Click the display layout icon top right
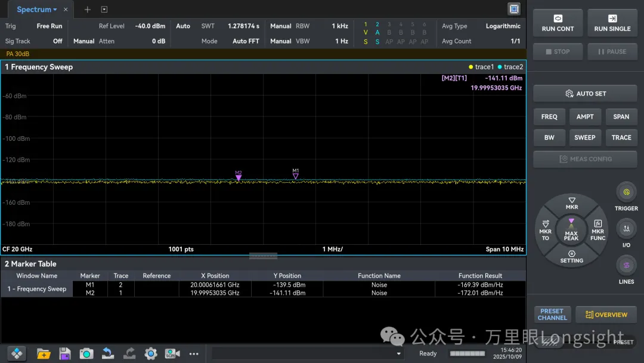This screenshot has width=644, height=363. click(x=514, y=9)
